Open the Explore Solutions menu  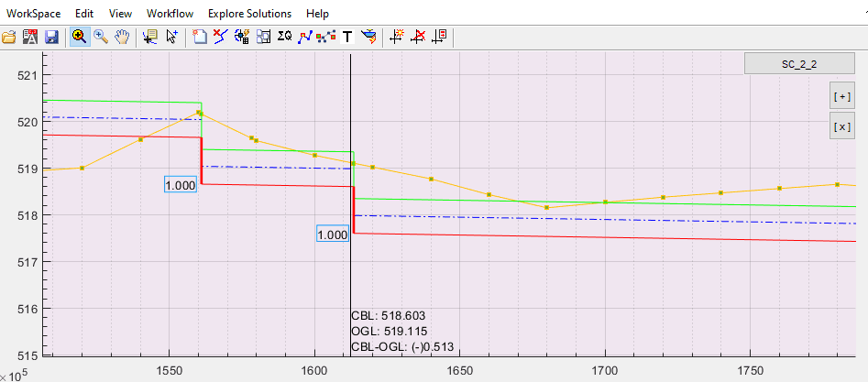tap(249, 14)
